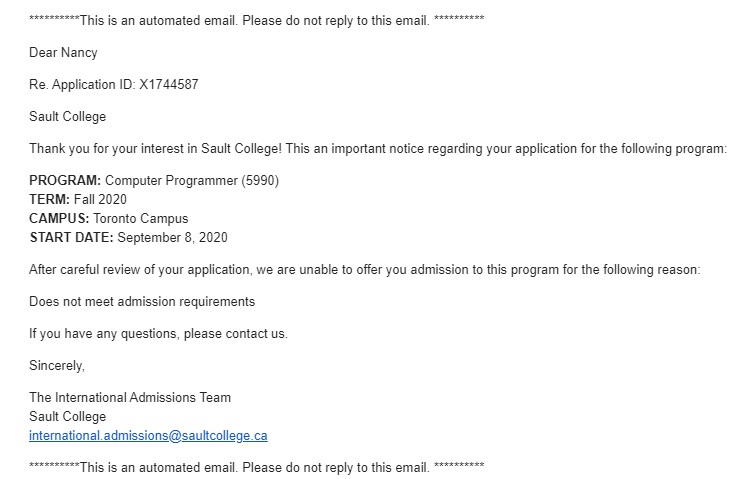745x479 pixels.
Task: Click the START DATE bold label
Action: coord(71,238)
